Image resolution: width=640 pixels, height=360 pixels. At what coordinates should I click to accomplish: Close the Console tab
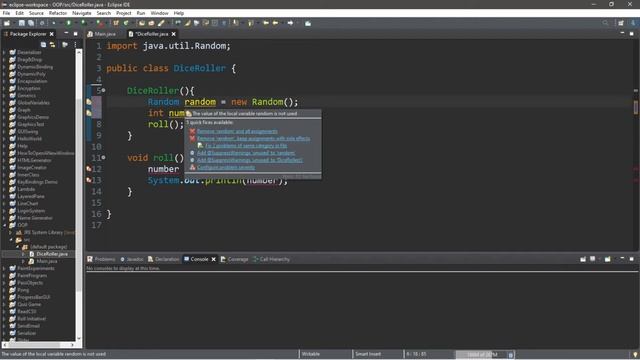pos(213,259)
